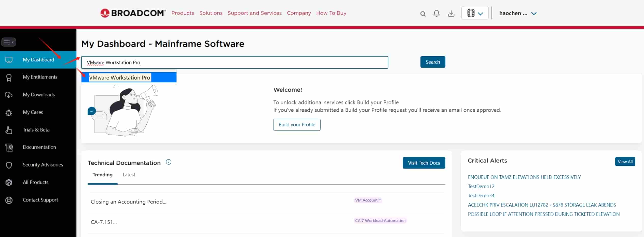This screenshot has height=237, width=644.
Task: Open All Products page
Action: [36, 182]
